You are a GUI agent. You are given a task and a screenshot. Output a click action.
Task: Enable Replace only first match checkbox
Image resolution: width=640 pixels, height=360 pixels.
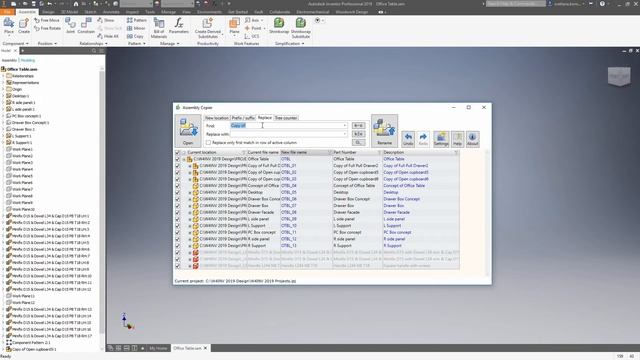pyautogui.click(x=209, y=142)
